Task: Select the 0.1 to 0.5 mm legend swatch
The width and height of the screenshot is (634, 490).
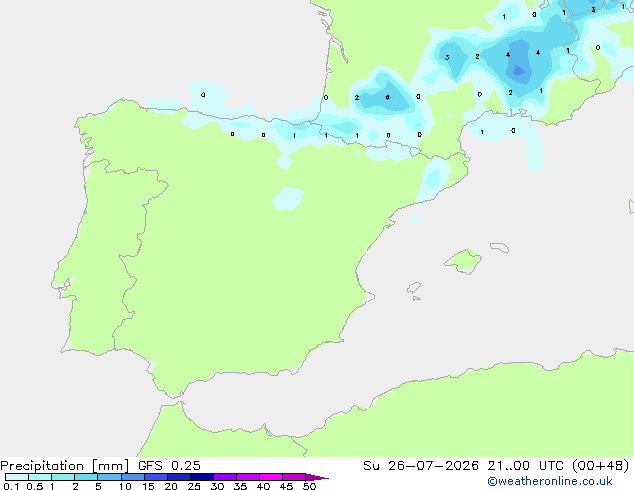Action: pos(17,477)
